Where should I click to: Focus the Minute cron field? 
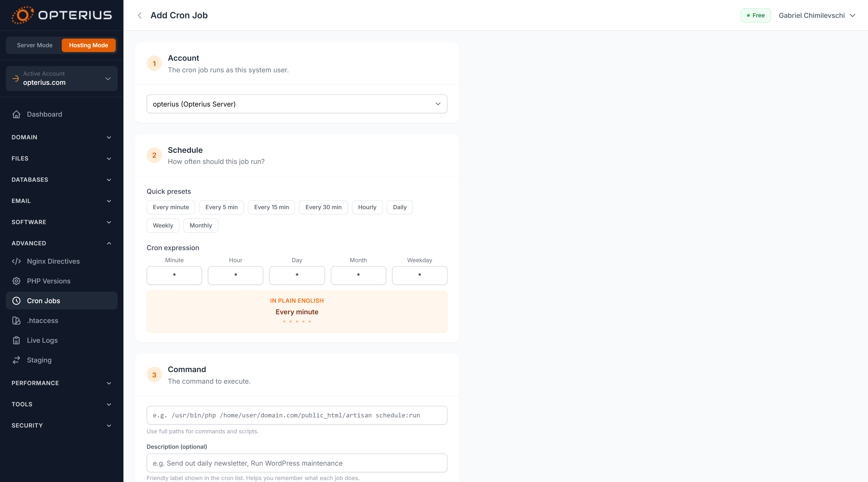click(x=174, y=275)
